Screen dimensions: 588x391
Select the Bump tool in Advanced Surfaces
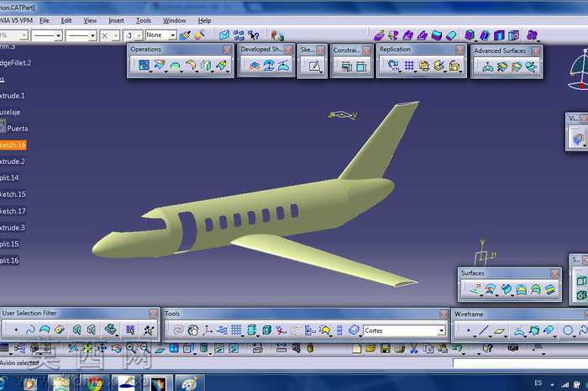pos(487,67)
